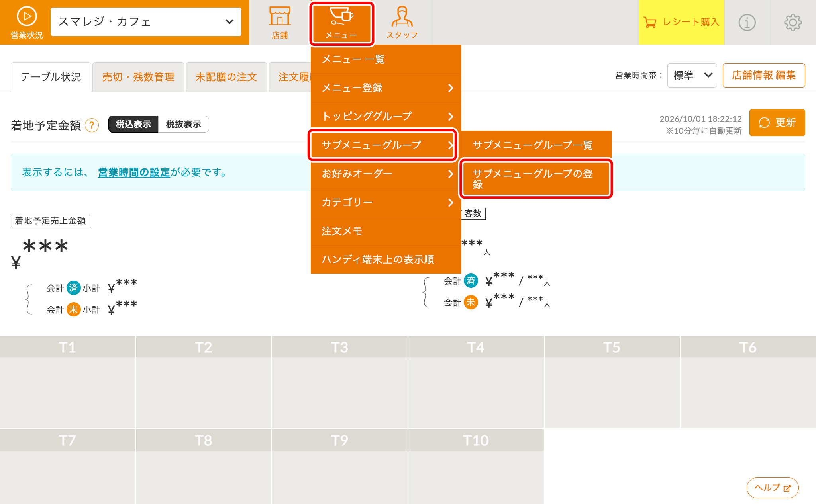Screen dimensions: 816x504
Task: Open the スマレジ・カフェ store dropdown
Action: [146, 22]
